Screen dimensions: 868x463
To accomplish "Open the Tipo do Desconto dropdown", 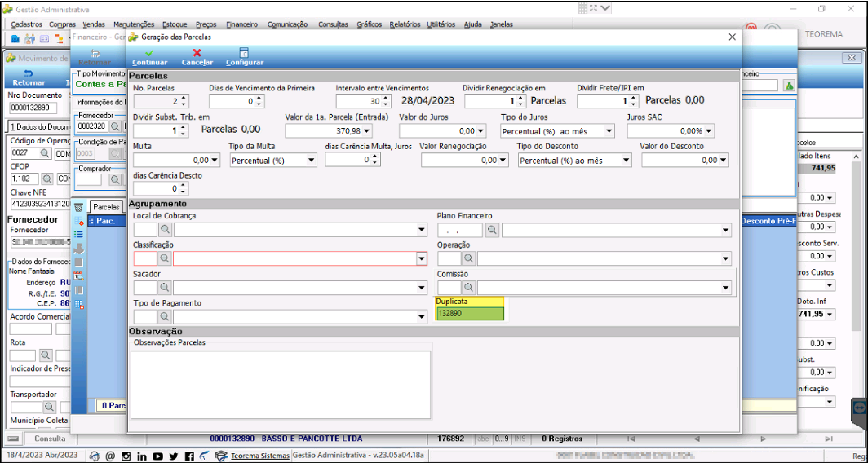I will [626, 161].
